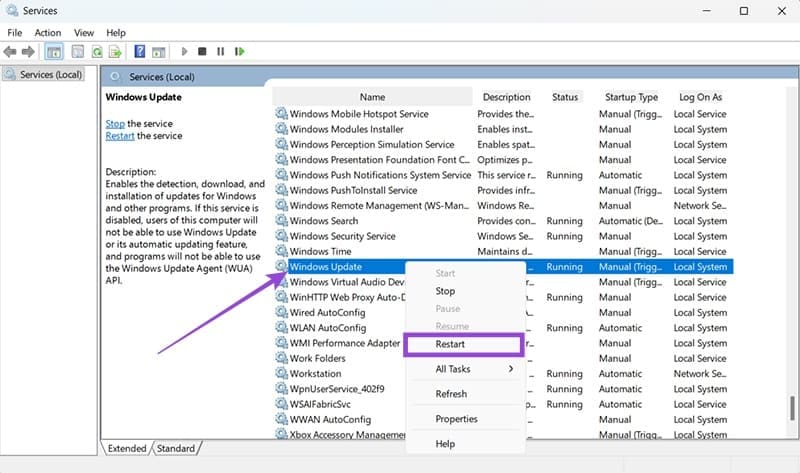Click the Back arrow in toolbar
Screen dimensions: 800x473
click(x=10, y=51)
